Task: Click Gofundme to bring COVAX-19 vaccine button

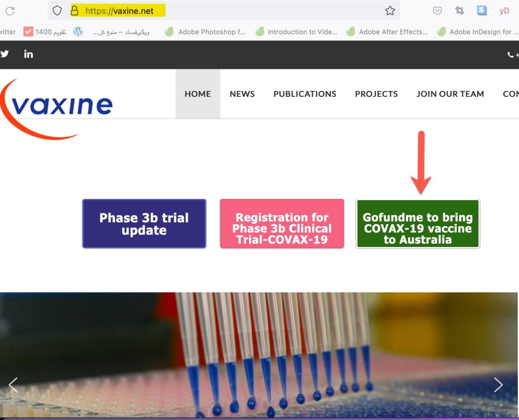Action: [x=418, y=224]
